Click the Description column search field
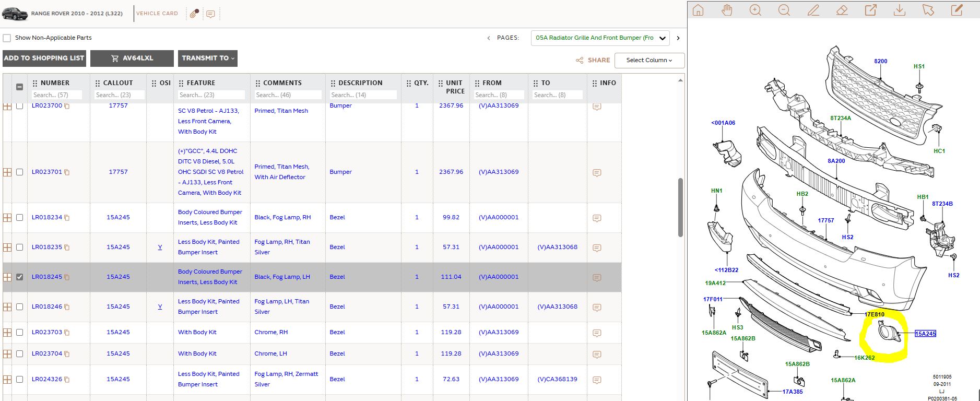Image resolution: width=980 pixels, height=401 pixels. (x=363, y=95)
